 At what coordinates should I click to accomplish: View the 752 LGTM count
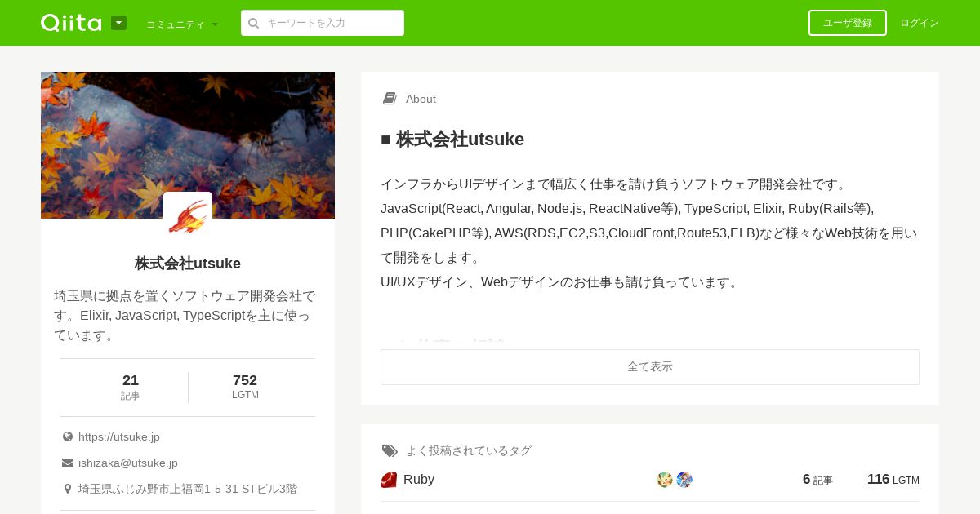(x=245, y=387)
